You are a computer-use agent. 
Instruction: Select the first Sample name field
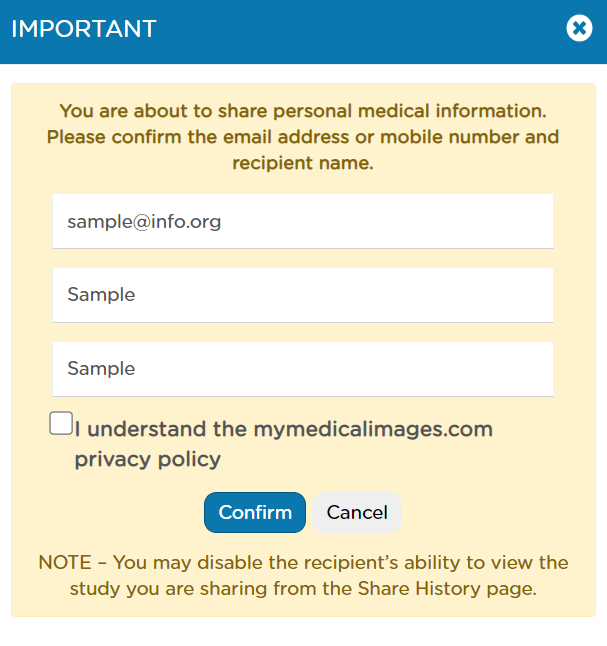(303, 295)
